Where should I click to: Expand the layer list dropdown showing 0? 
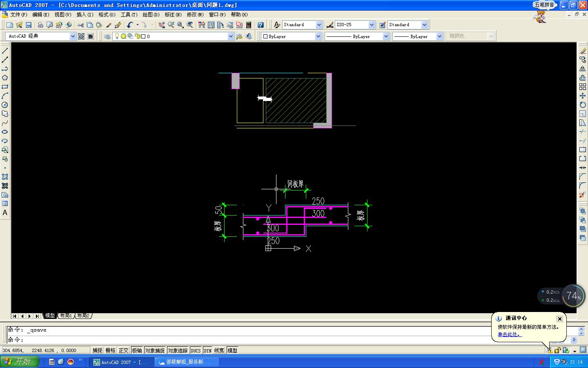click(231, 36)
